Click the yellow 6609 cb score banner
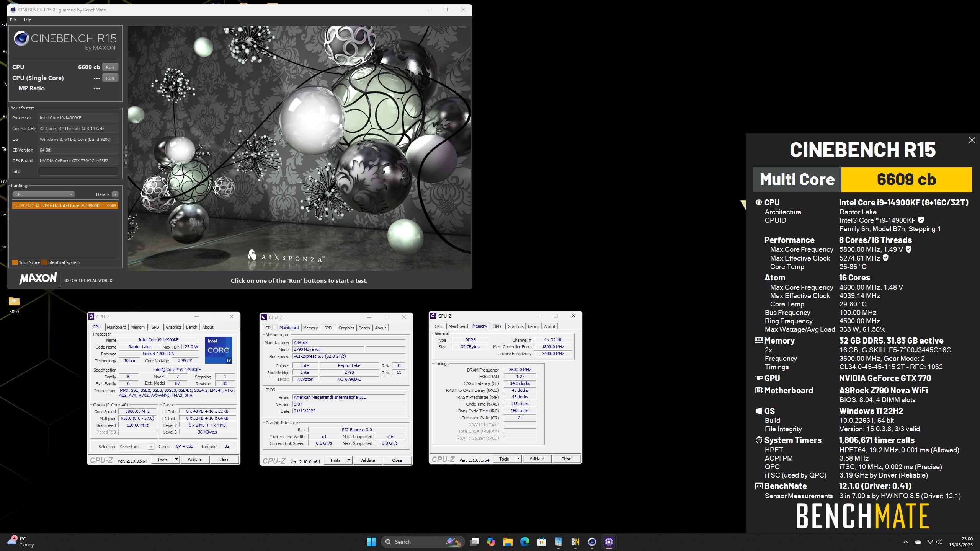Viewport: 980px width, 551px height. click(906, 179)
